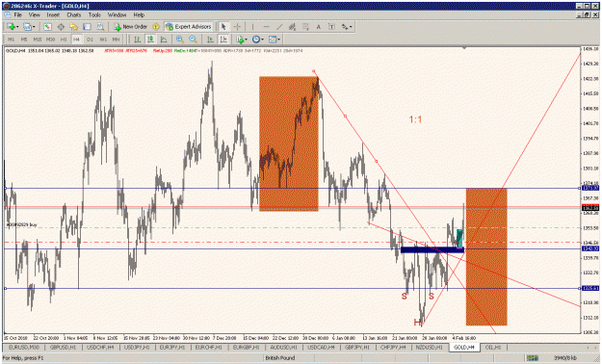The width and height of the screenshot is (602, 364).
Task: Toggle the Navigator panel icon
Action: [x=74, y=27]
